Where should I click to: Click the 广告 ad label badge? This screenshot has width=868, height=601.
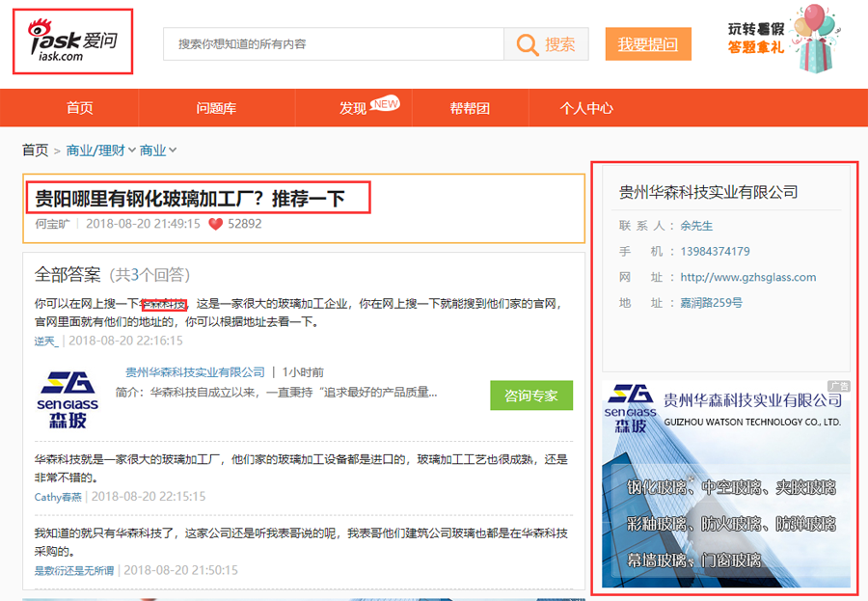pyautogui.click(x=838, y=386)
